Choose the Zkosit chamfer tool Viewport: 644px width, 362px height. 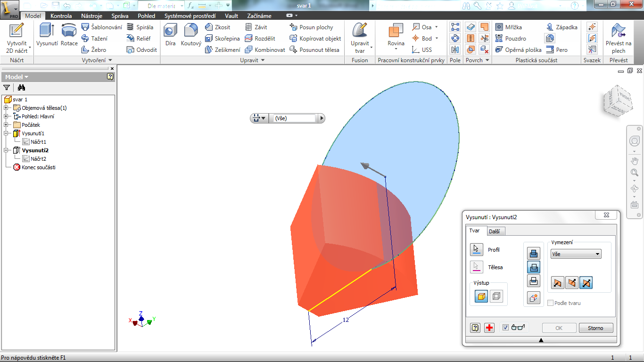217,27
